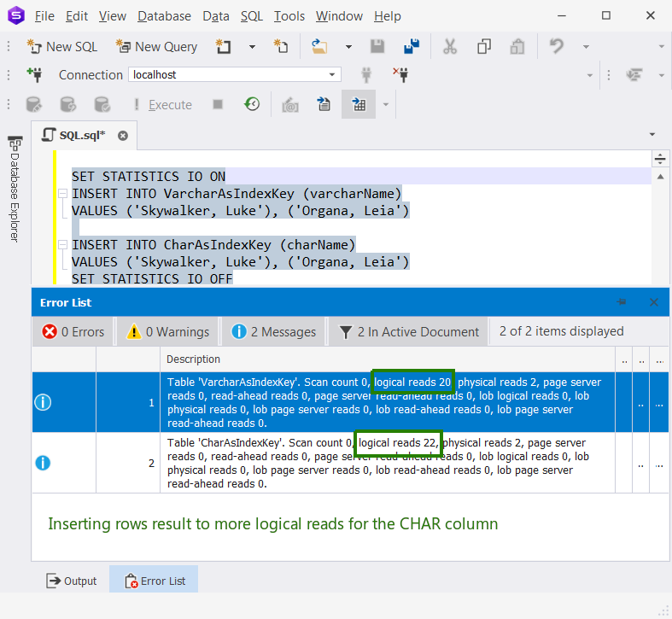Toggle the 0 Errors filter
This screenshot has width=672, height=619.
point(73,331)
